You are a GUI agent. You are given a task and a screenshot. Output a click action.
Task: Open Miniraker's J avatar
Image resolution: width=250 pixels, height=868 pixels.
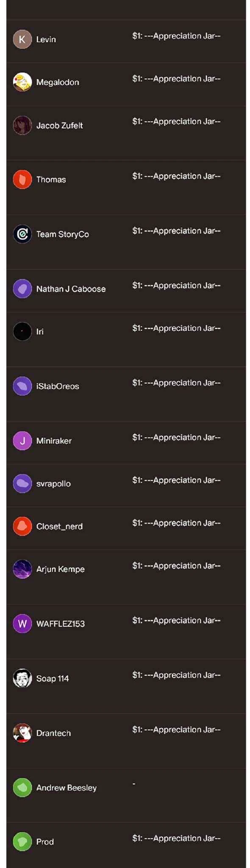click(x=22, y=441)
